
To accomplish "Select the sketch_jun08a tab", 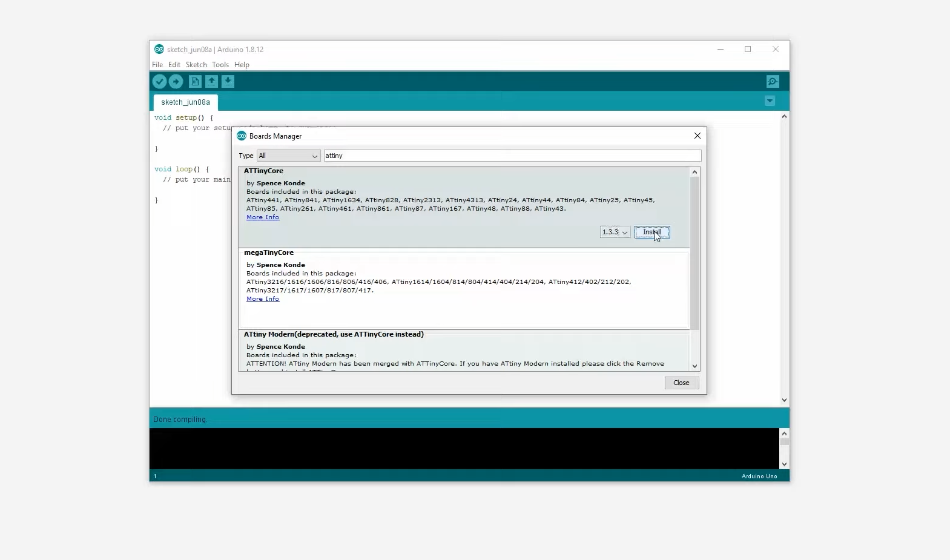I will coord(185,102).
